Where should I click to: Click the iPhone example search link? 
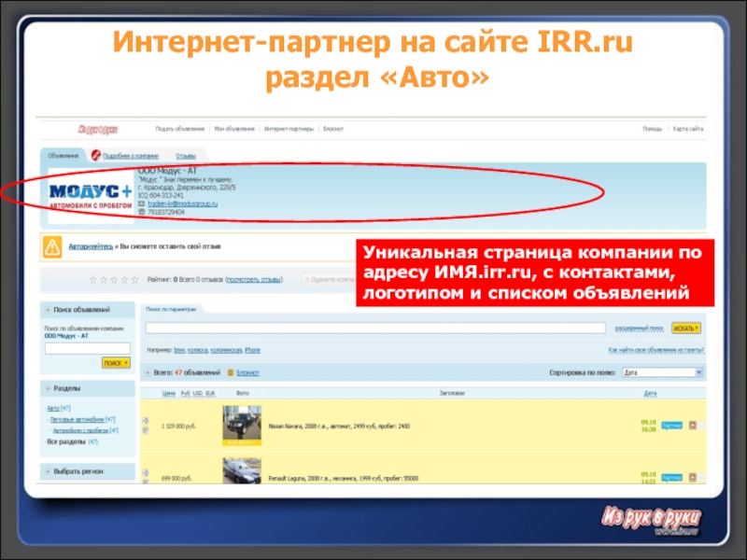pos(252,350)
